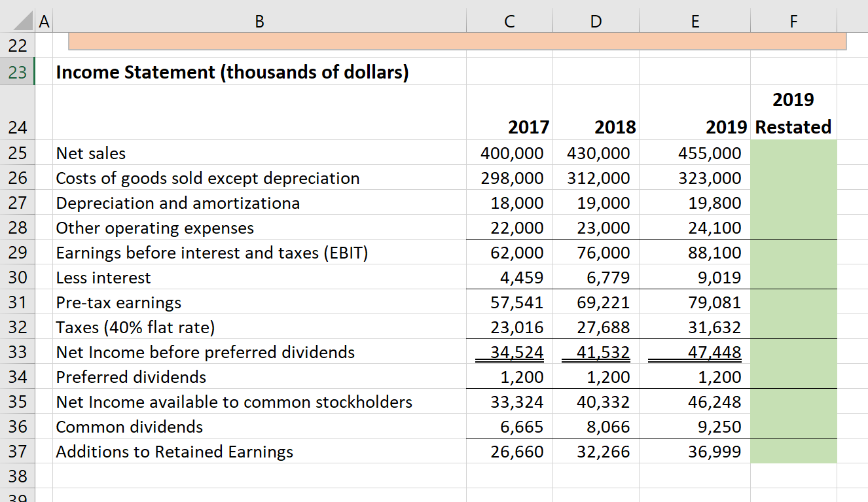868x502 pixels.
Task: Select column F header
Action: click(x=793, y=21)
